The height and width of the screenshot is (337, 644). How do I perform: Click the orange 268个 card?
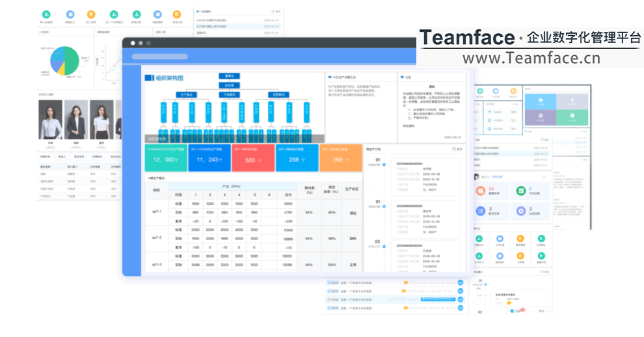coord(341,157)
